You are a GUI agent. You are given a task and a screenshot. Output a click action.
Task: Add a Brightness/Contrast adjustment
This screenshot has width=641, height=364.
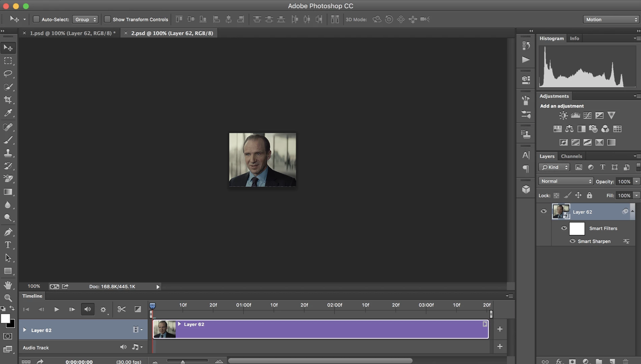pos(563,116)
